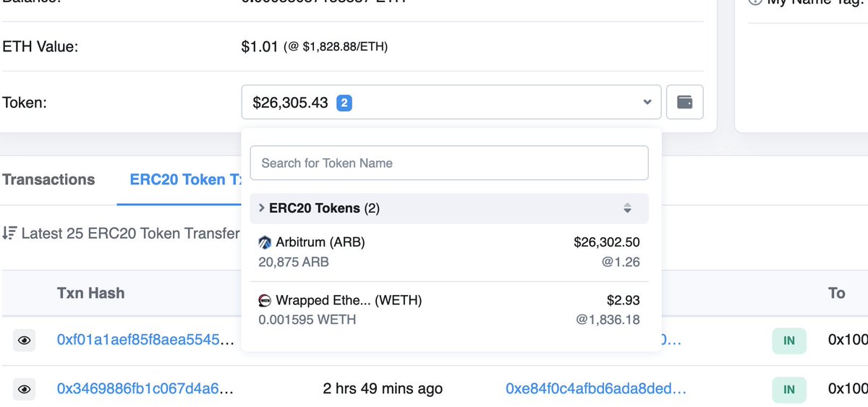Switch to the Transactions tab
Viewport: 868px width, 407px height.
48,179
